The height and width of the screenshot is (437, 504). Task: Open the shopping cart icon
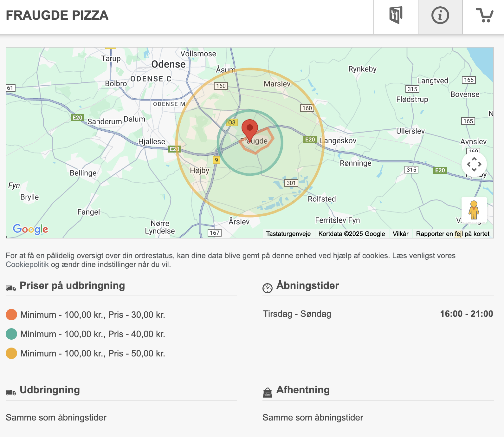click(484, 15)
